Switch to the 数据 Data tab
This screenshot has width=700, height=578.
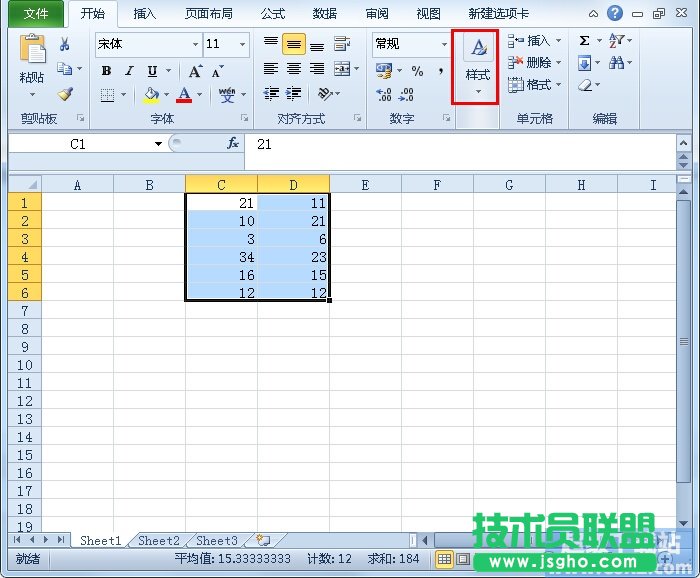[x=325, y=14]
